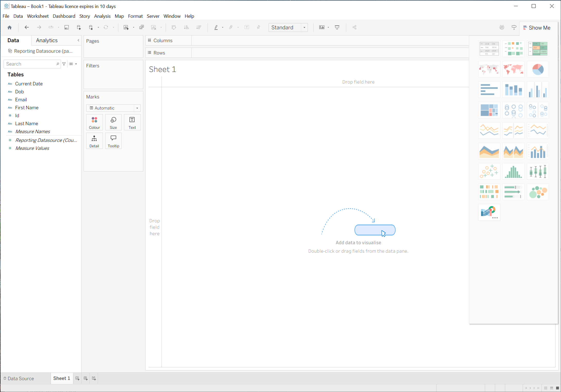Open the Analysis menu

pos(102,16)
